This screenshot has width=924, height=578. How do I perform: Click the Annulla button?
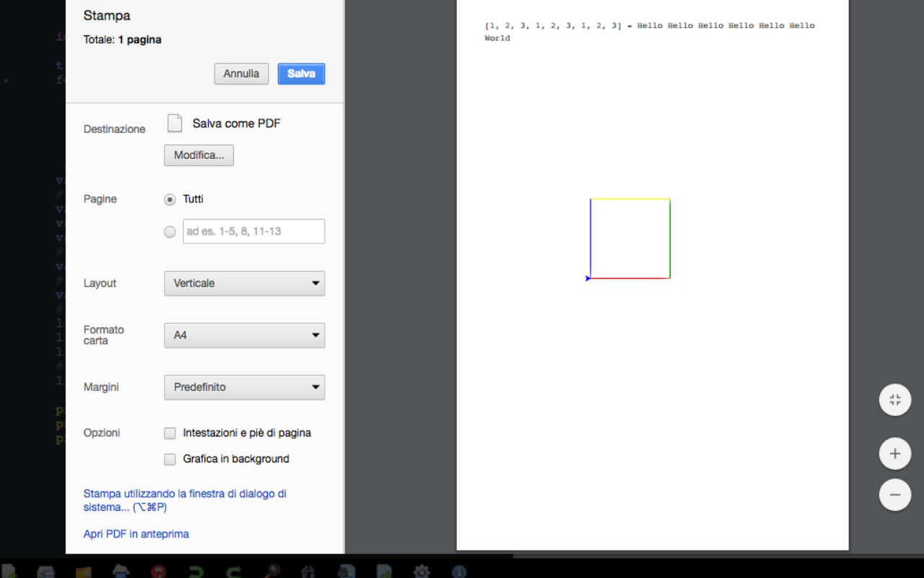241,74
